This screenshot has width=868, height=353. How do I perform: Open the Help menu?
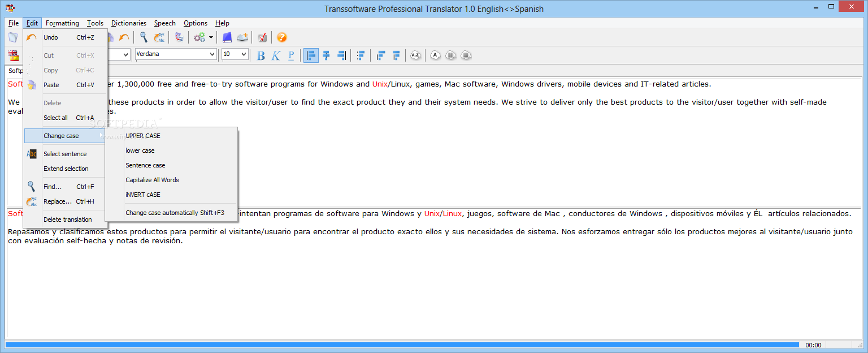click(x=222, y=23)
